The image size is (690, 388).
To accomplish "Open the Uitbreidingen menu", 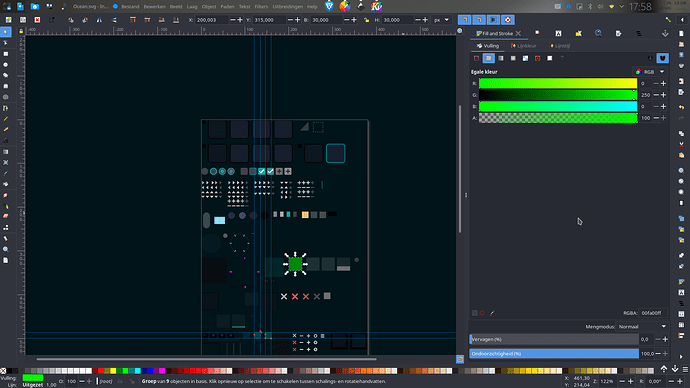I will click(288, 7).
